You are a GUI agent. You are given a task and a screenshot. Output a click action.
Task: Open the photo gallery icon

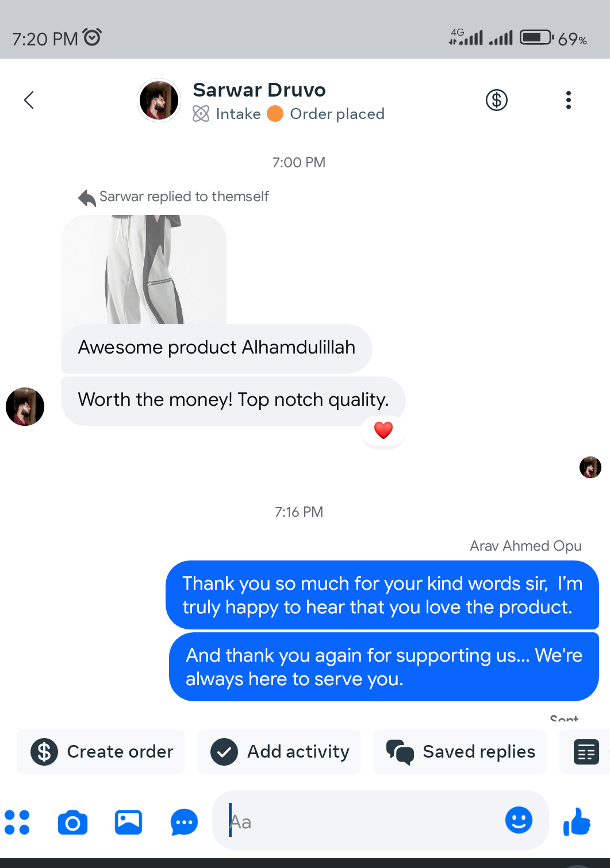(x=128, y=822)
